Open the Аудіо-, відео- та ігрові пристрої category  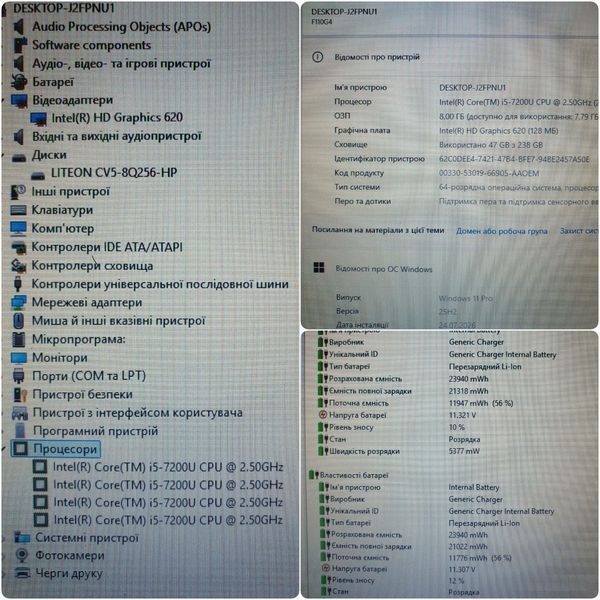pos(121,63)
